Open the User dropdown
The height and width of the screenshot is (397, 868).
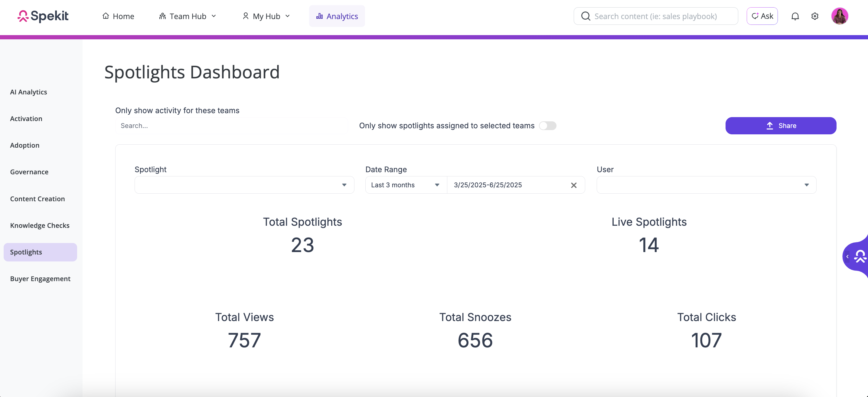(x=706, y=185)
